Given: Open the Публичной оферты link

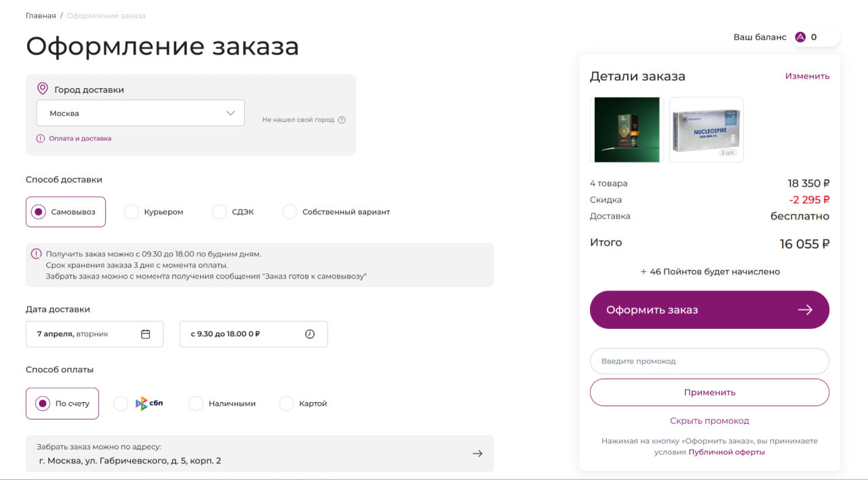Looking at the screenshot, I should [726, 452].
